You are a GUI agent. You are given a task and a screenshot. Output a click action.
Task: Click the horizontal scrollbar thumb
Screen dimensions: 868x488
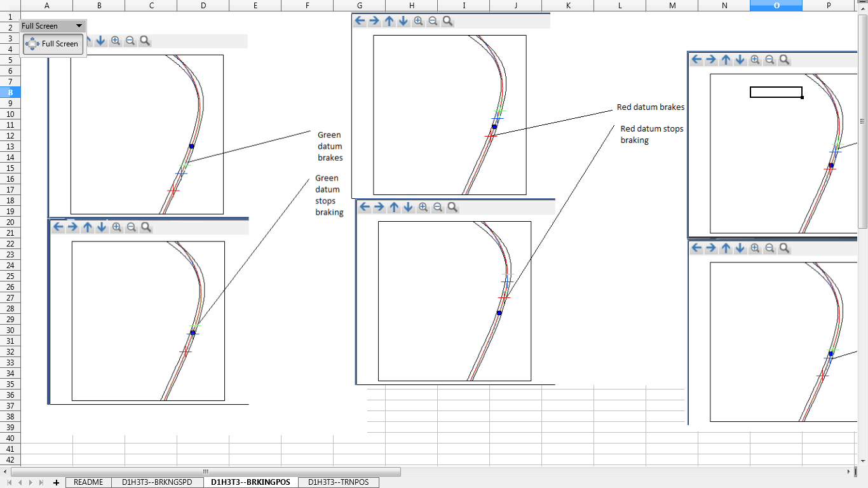tap(205, 471)
